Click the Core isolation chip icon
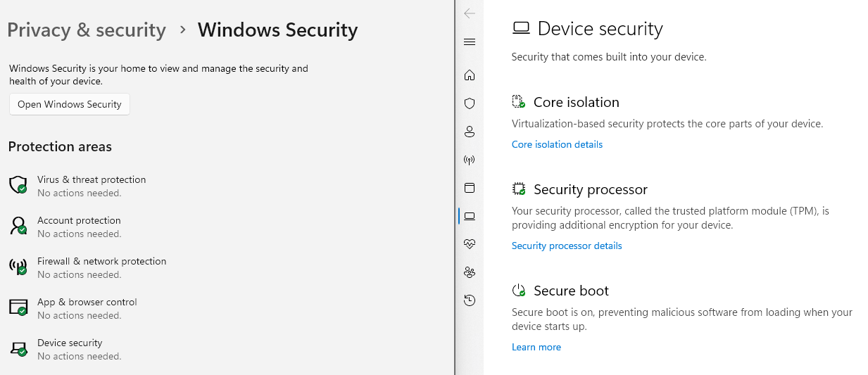This screenshot has height=375, width=868. click(x=519, y=102)
